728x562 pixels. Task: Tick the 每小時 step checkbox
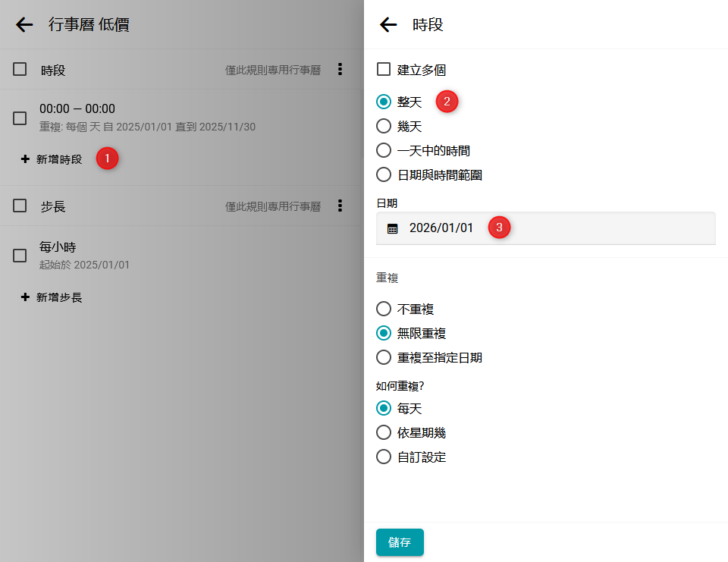(x=20, y=256)
